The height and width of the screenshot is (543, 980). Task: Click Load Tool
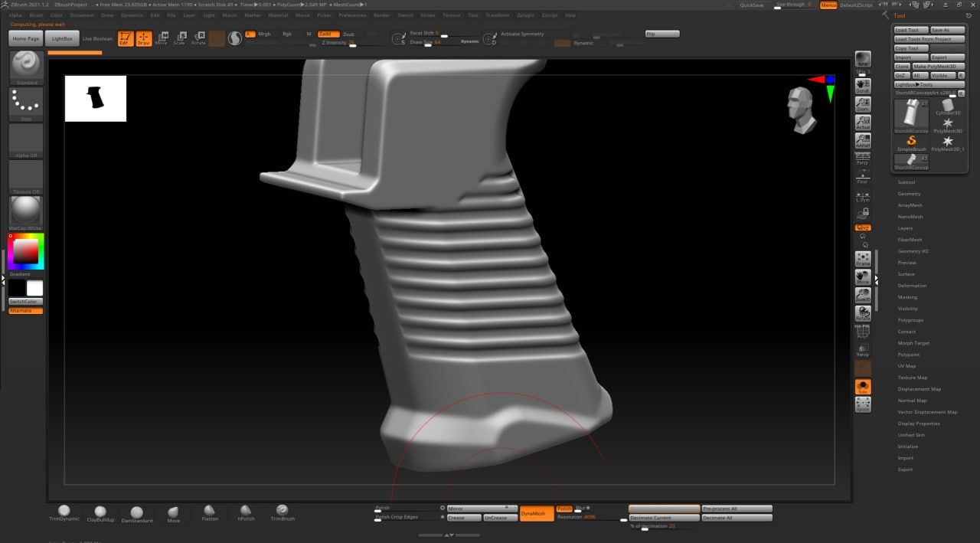tap(911, 30)
